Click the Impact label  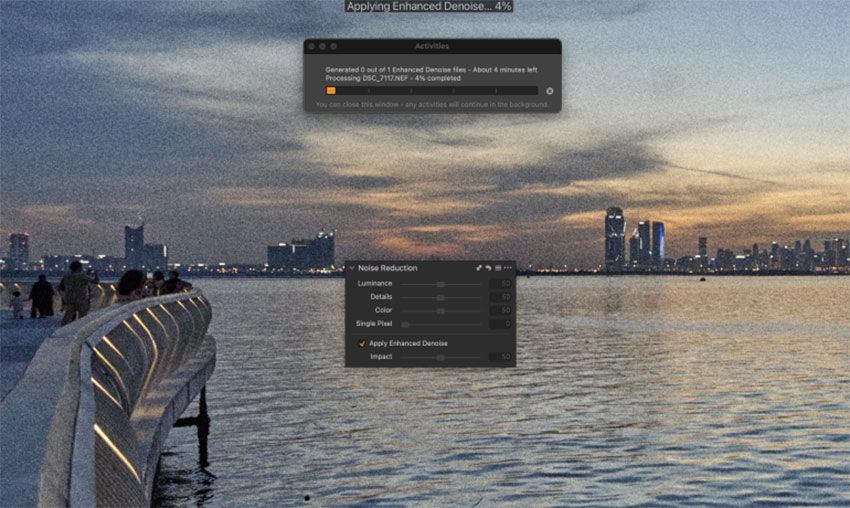coord(381,357)
